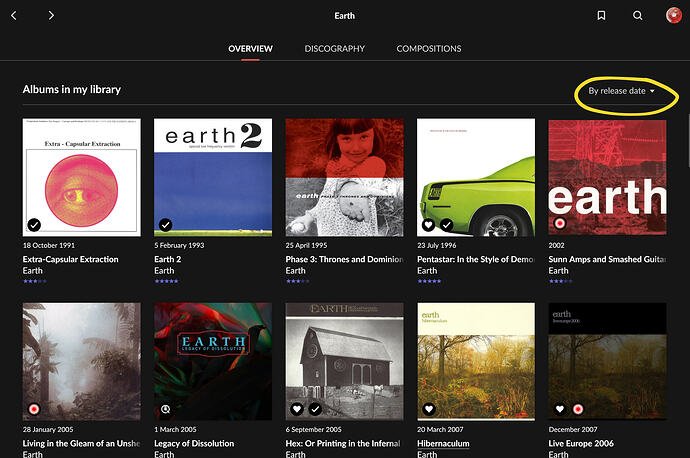Click checkmark badge on Extra-Capsular Extraction cover
Image resolution: width=690 pixels, height=458 pixels.
click(34, 225)
